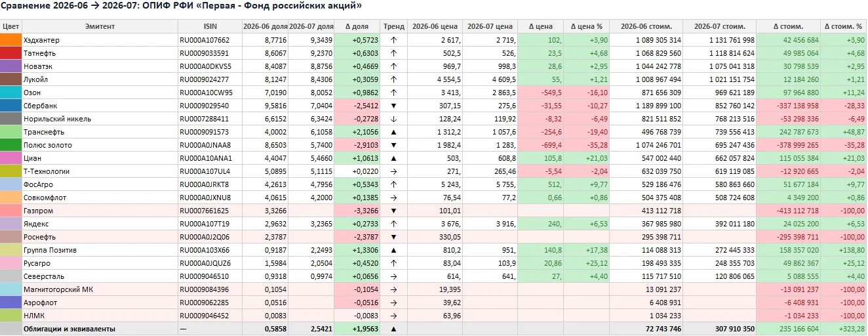
Task: Click the up-arrow trend icon for Татнефть
Action: tap(393, 53)
